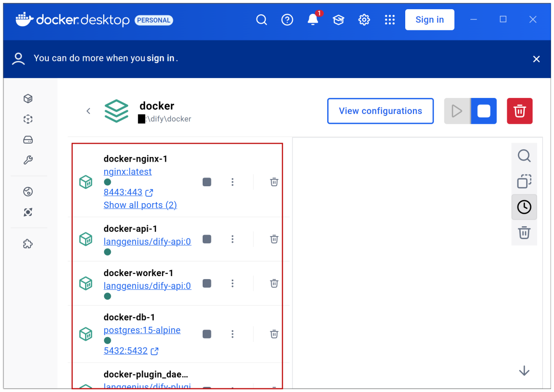Click the docker-api-1 container cube icon
The image size is (554, 392).
pyautogui.click(x=86, y=239)
